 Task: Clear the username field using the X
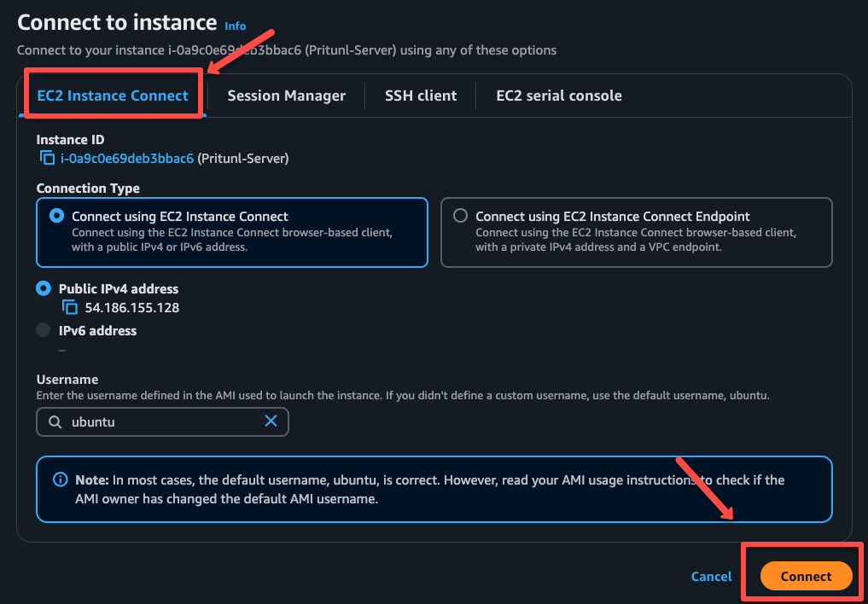pyautogui.click(x=271, y=421)
